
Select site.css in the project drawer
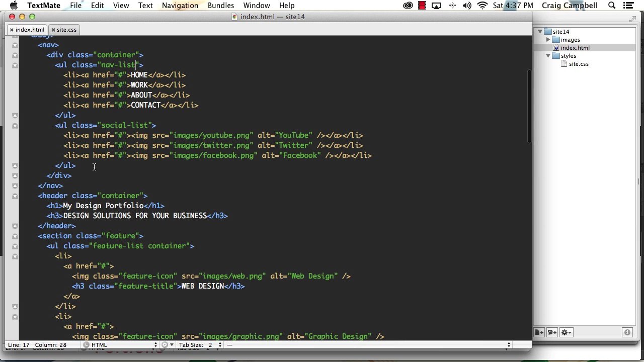pos(579,64)
